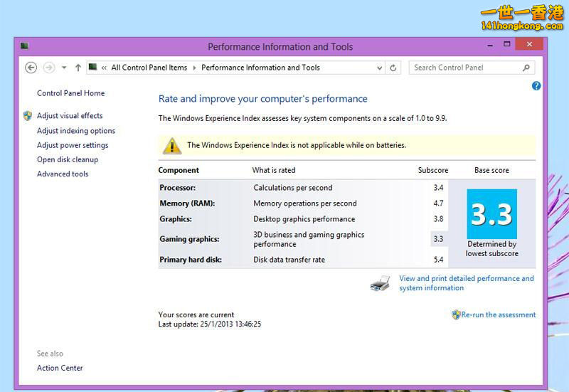Click the printer icon for detailed report
This screenshot has width=569, height=392.
[x=381, y=283]
